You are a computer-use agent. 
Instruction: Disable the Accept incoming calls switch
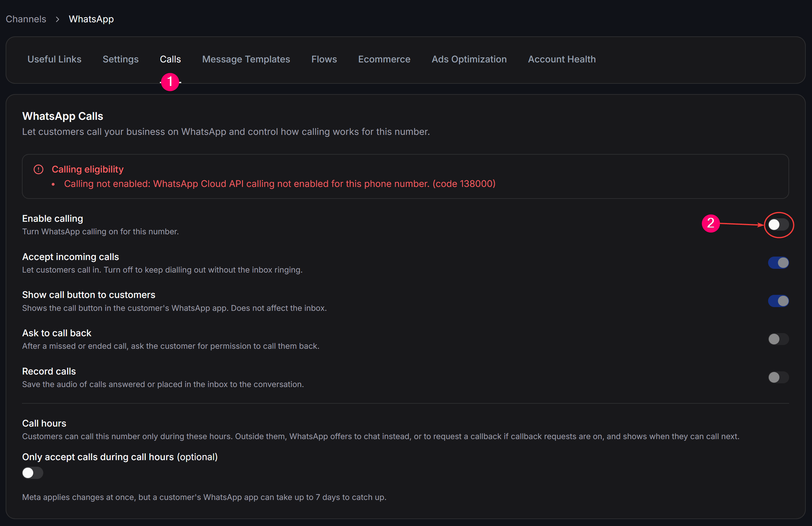tap(778, 263)
